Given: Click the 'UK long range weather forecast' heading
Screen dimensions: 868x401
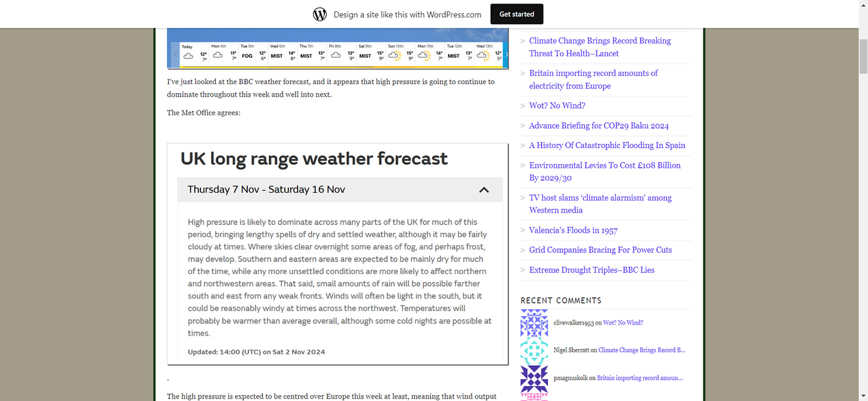Looking at the screenshot, I should (x=314, y=159).
